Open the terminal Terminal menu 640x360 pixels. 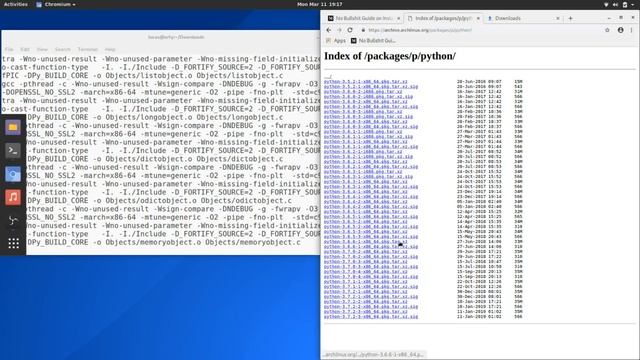(x=88, y=49)
